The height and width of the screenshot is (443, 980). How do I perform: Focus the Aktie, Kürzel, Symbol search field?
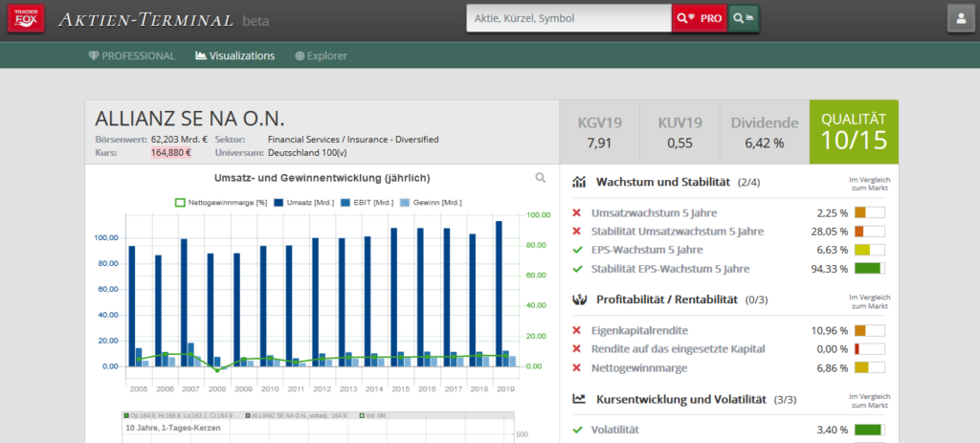pyautogui.click(x=568, y=19)
